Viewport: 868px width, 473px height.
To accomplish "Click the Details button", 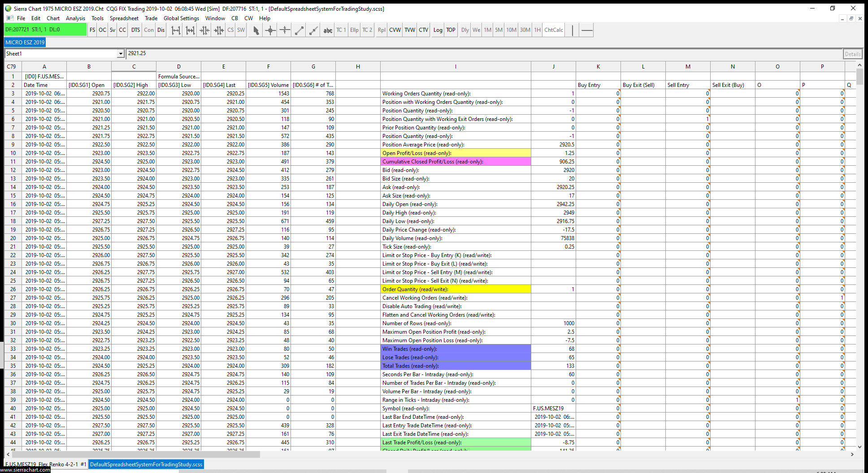I will point(852,54).
